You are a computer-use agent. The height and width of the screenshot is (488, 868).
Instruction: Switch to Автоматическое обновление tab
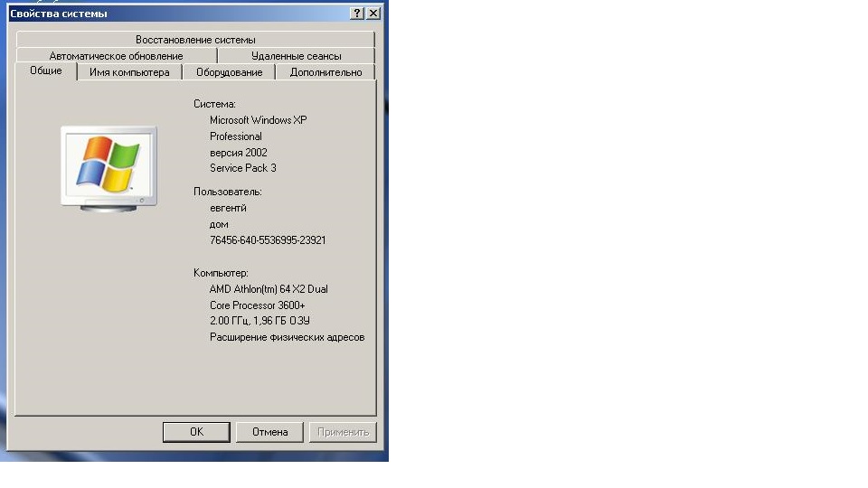117,55
